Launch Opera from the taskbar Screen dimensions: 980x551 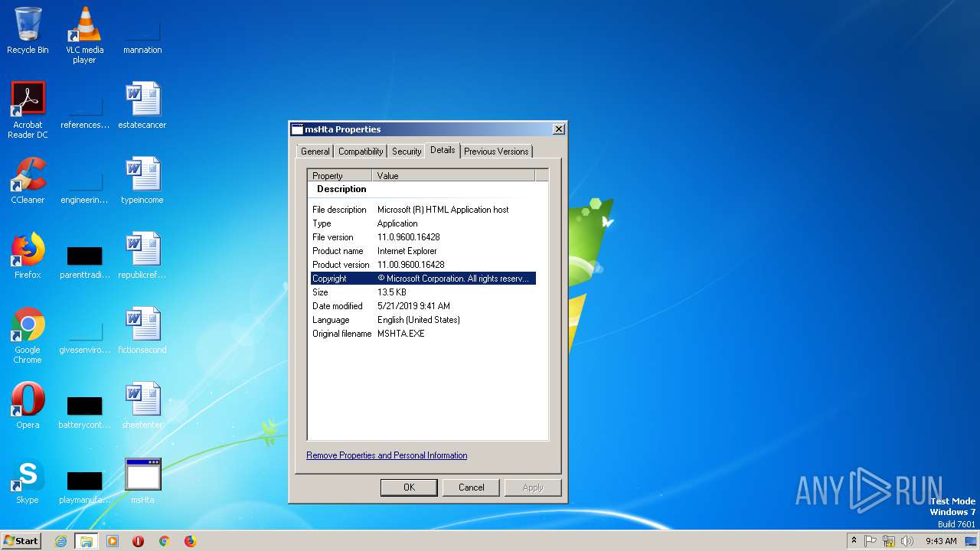[x=139, y=541]
